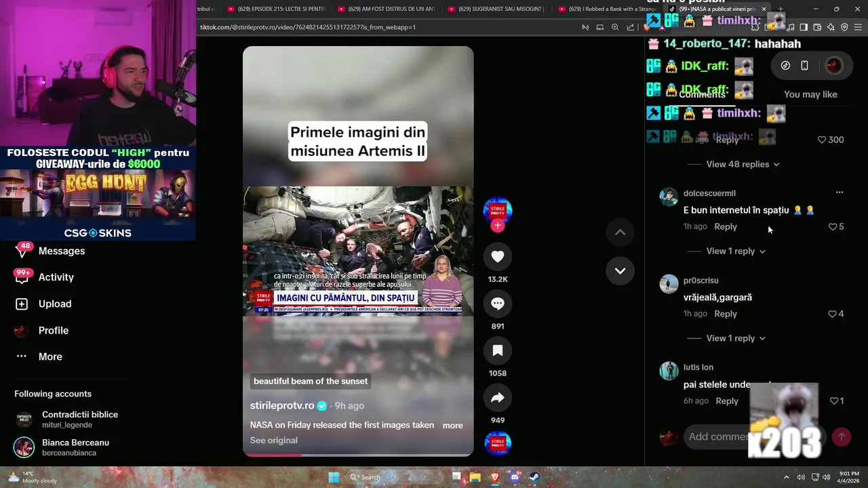Click the Artemis II video player

(x=358, y=251)
